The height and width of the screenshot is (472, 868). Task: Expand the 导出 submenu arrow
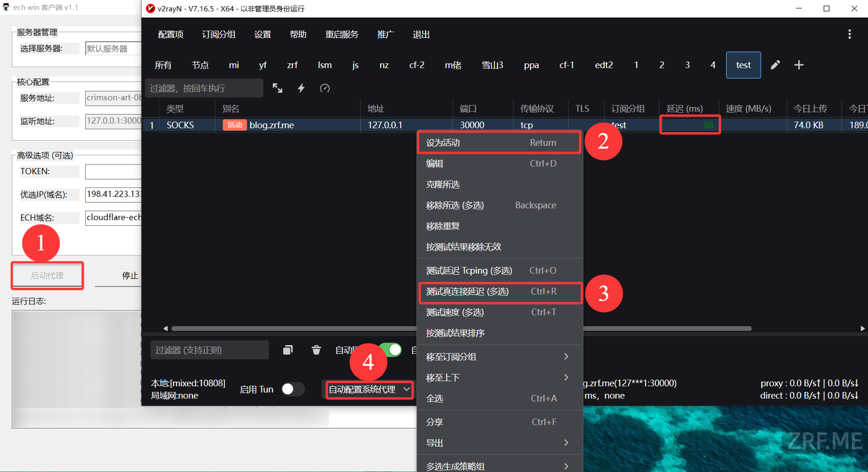(566, 443)
